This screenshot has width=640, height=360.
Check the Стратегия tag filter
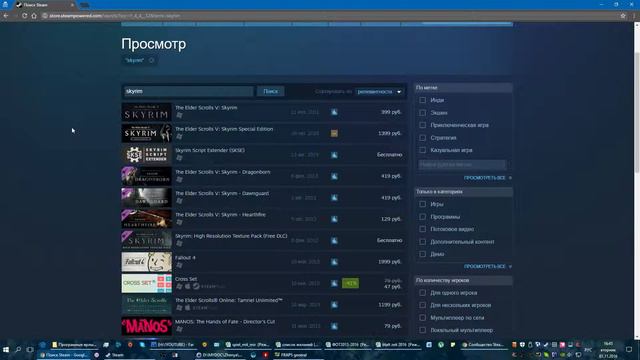tap(422, 138)
